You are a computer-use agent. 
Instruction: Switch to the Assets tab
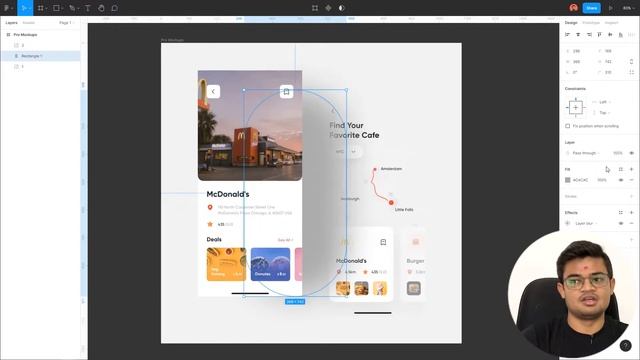(29, 23)
